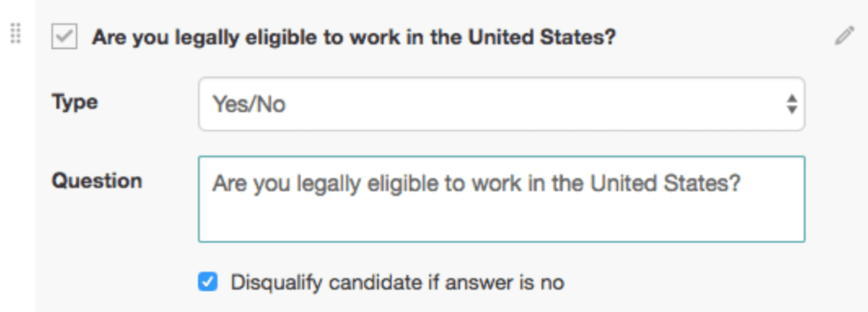Click the up/down arrows icon in Type selector
This screenshot has height=312, width=868.
coord(792,104)
